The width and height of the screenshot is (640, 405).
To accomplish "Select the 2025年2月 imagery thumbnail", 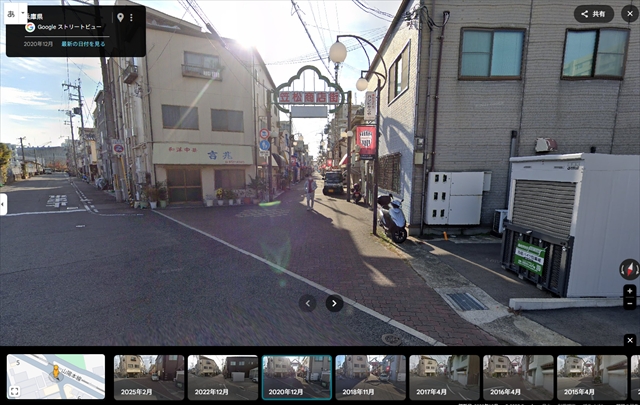I will [x=148, y=377].
